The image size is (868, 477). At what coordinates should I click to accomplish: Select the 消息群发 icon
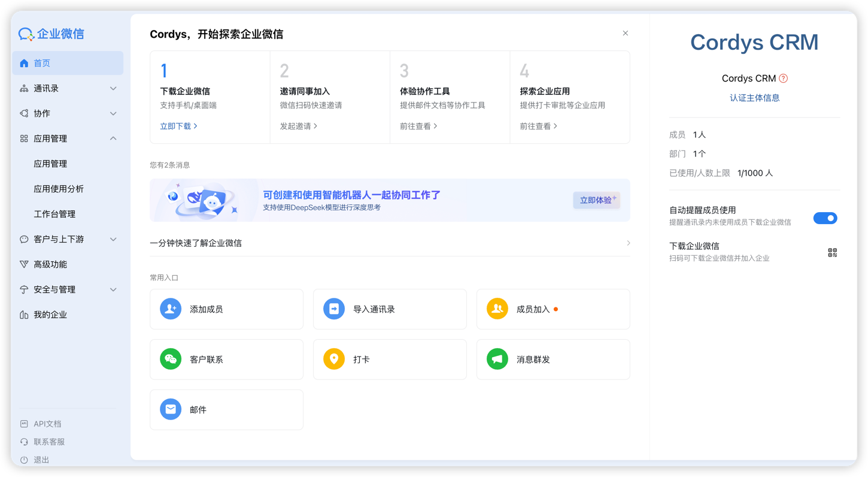497,359
